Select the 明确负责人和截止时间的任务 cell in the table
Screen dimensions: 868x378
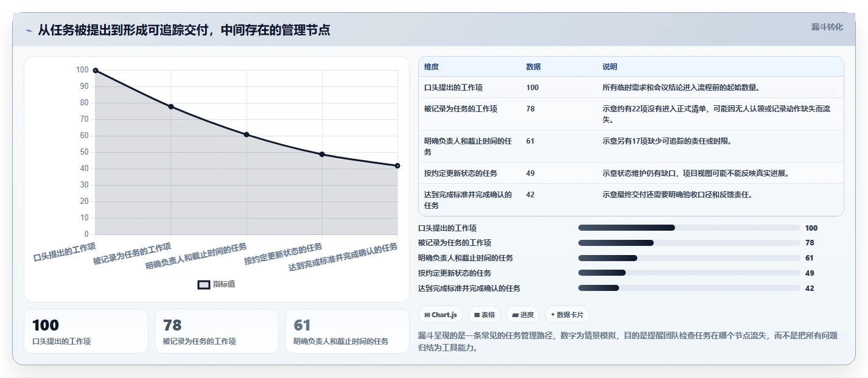468,146
